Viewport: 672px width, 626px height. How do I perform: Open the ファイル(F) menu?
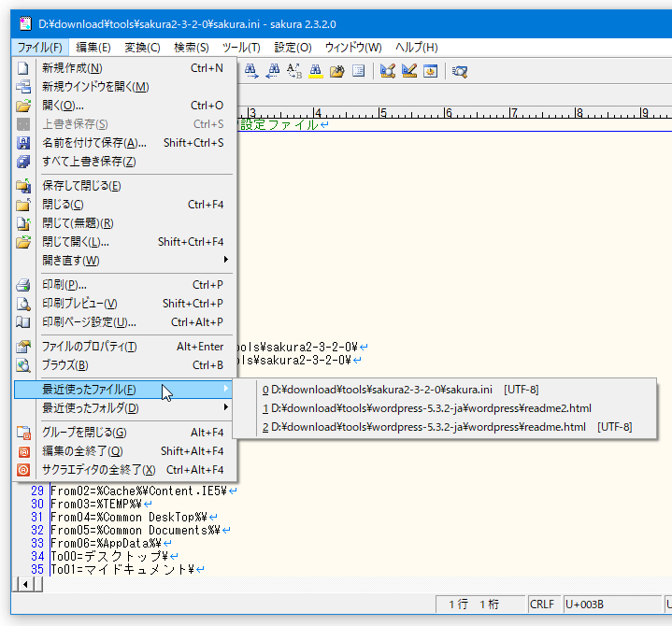click(x=40, y=47)
